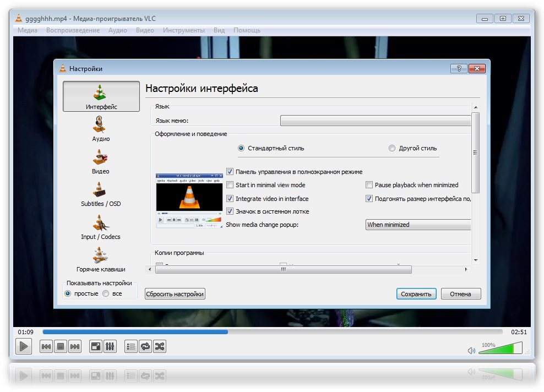This screenshot has width=544, height=392.
Task: Uncheck 'Integrate video in interface'
Action: click(x=230, y=199)
